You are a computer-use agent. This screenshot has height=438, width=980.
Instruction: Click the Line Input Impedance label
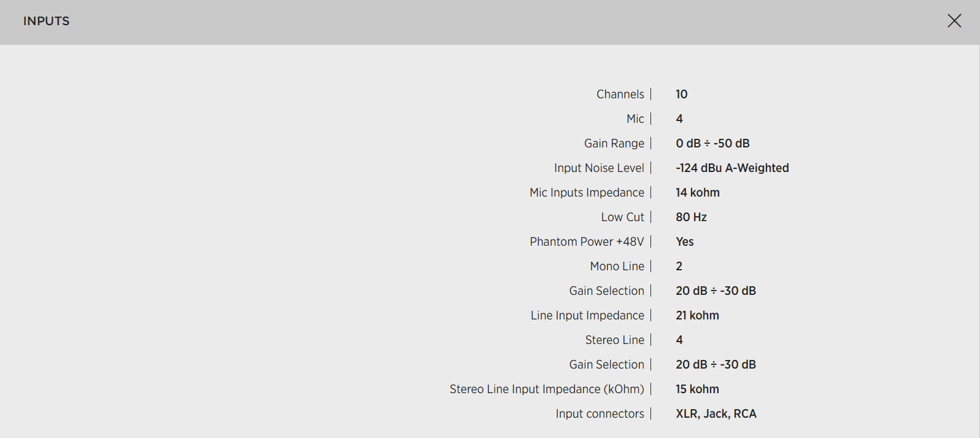(587, 315)
